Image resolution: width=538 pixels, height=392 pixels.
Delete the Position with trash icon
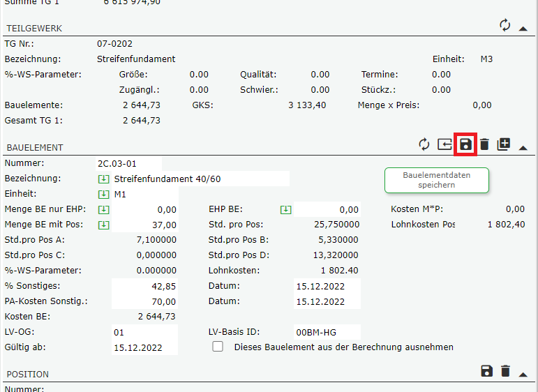(x=506, y=371)
